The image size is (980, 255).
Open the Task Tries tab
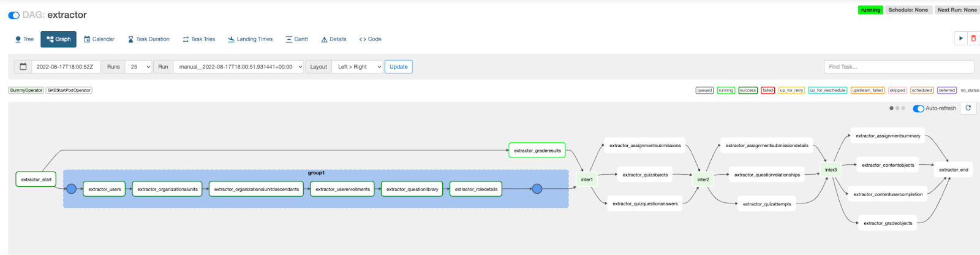pyautogui.click(x=198, y=39)
